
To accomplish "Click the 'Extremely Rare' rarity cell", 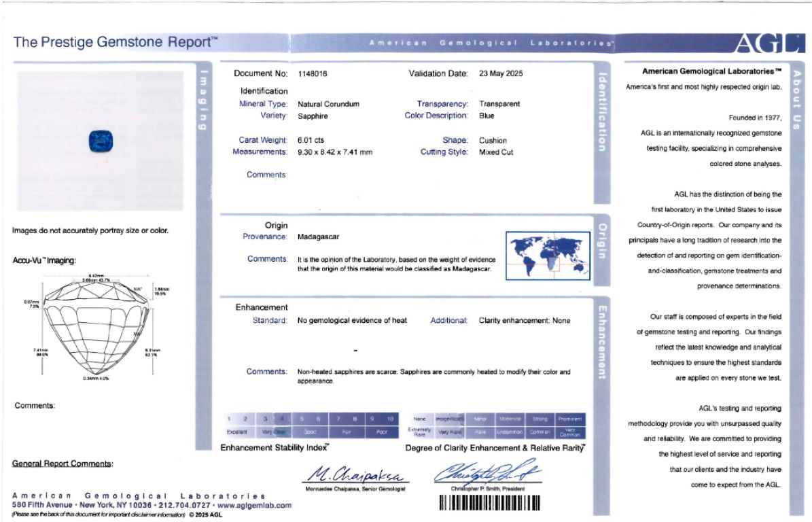I will coord(420,432).
